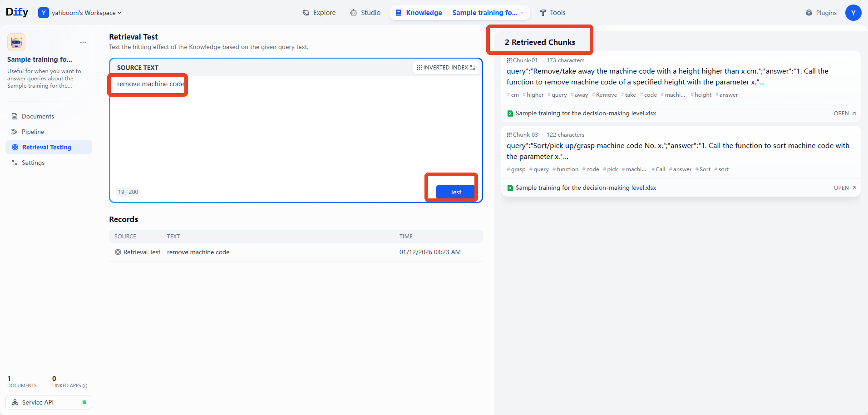This screenshot has width=868, height=415.
Task: Open the three-dot more options menu
Action: coord(83,42)
